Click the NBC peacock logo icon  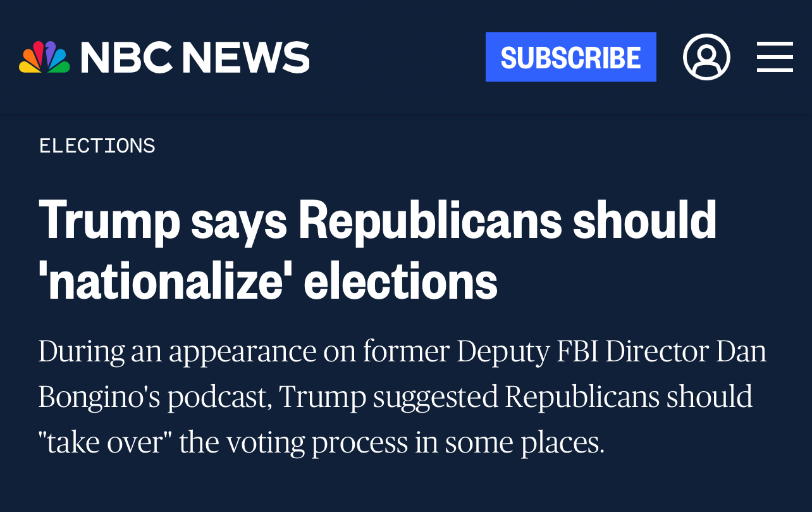[x=44, y=57]
